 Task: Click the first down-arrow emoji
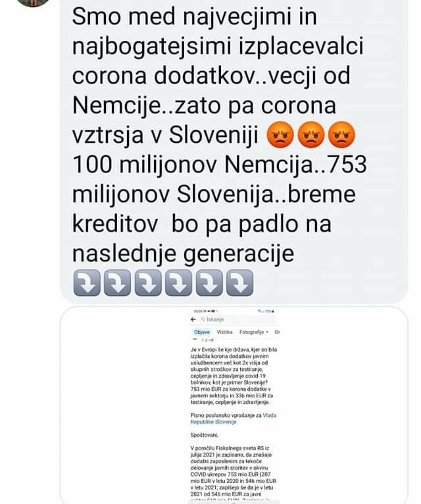click(x=87, y=283)
